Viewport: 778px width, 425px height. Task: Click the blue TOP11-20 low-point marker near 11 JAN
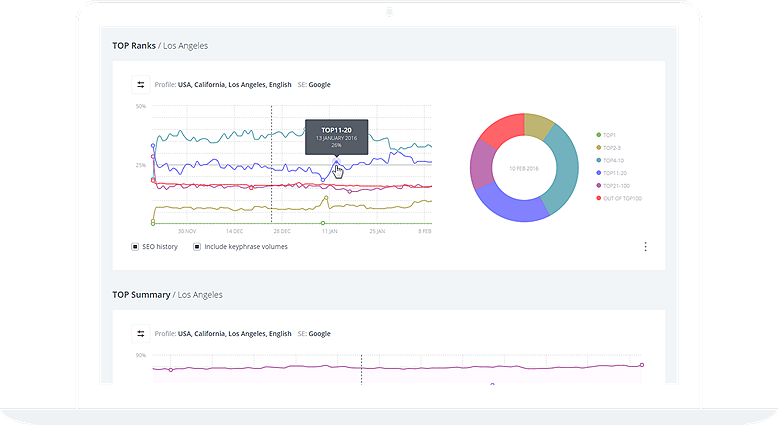coord(323,180)
